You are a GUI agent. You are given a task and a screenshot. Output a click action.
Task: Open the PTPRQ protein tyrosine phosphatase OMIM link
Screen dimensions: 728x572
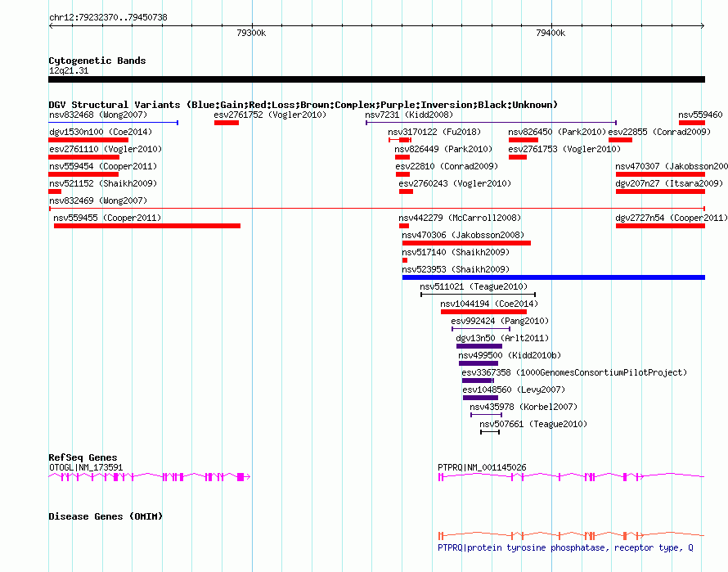(565, 547)
